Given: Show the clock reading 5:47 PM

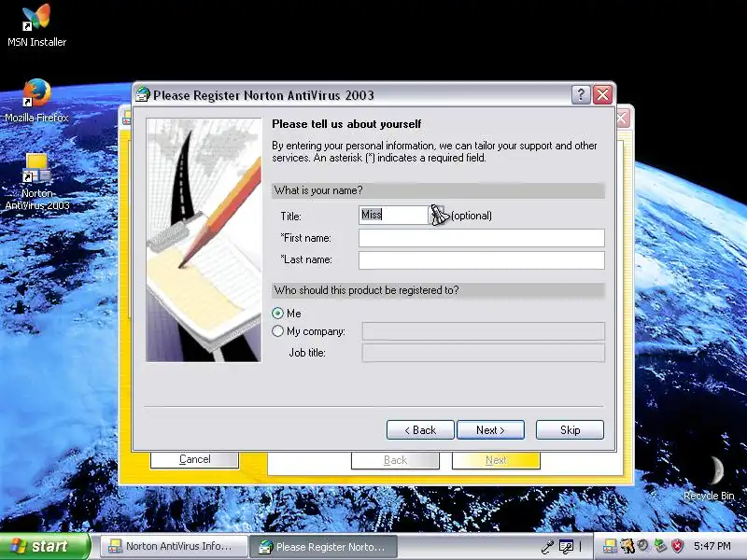Looking at the screenshot, I should 712,546.
